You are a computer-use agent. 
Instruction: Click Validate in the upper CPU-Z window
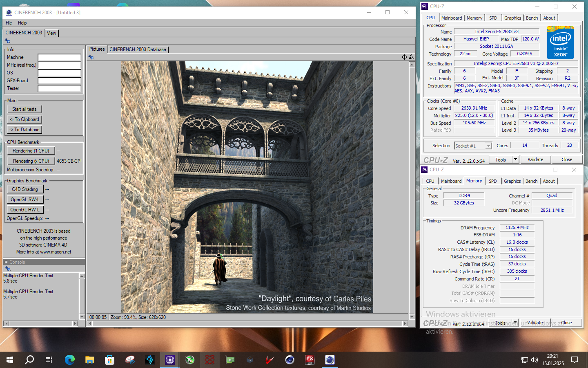pos(535,159)
